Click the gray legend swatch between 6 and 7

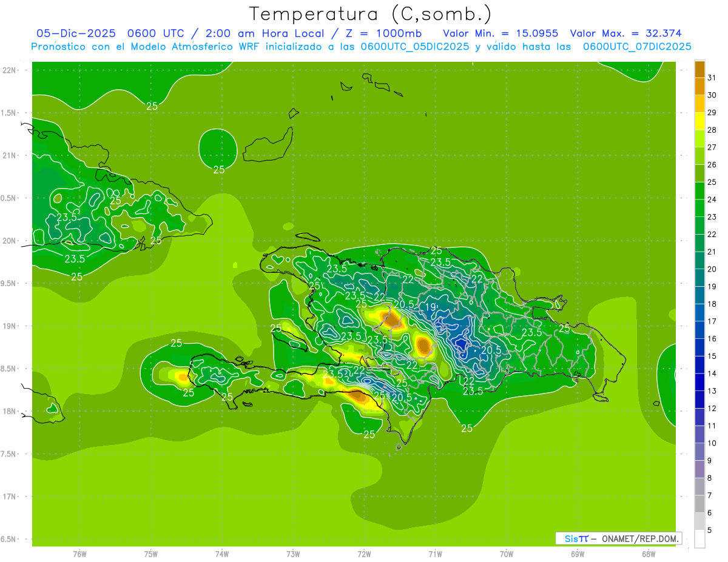click(699, 504)
